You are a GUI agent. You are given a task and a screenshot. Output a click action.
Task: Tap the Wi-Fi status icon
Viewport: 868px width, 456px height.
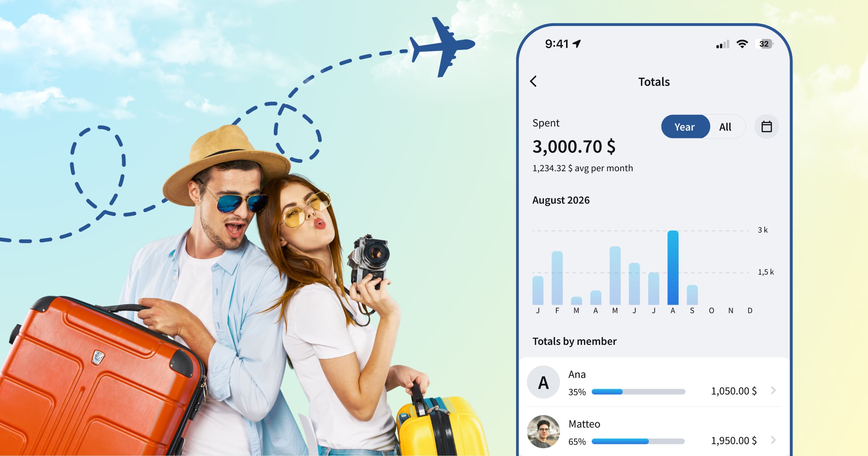point(742,44)
